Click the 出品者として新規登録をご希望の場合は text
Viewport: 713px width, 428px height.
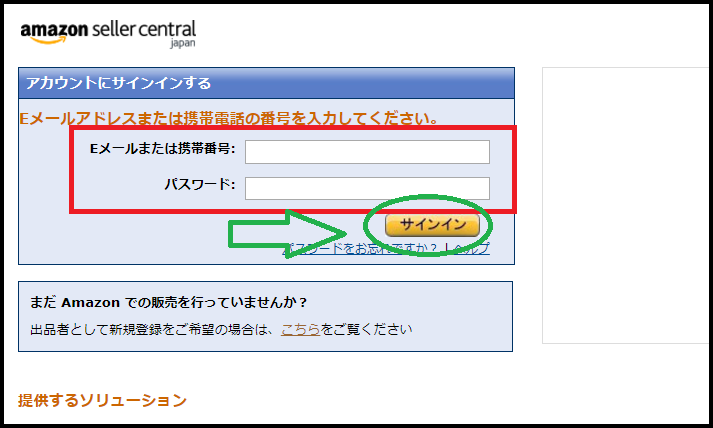152,329
